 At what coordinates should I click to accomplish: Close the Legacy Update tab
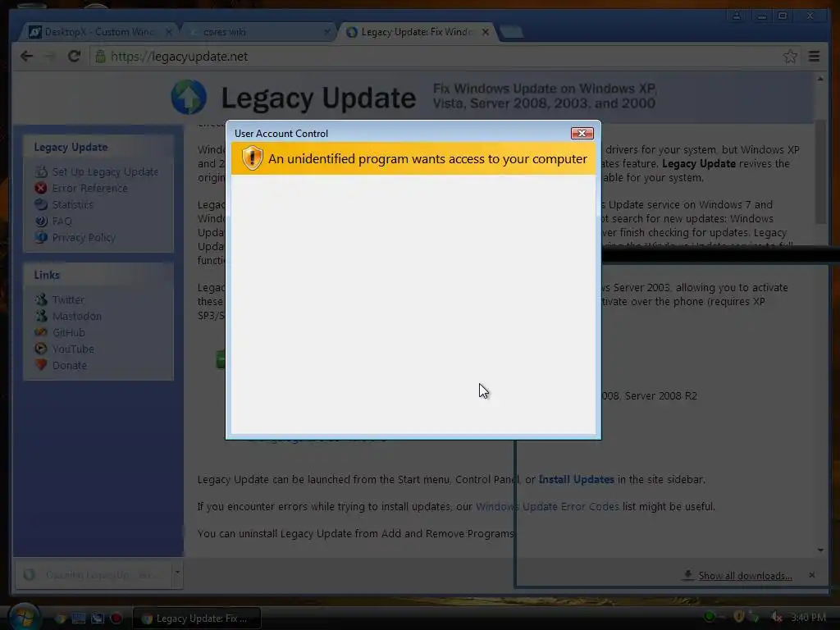pyautogui.click(x=486, y=32)
